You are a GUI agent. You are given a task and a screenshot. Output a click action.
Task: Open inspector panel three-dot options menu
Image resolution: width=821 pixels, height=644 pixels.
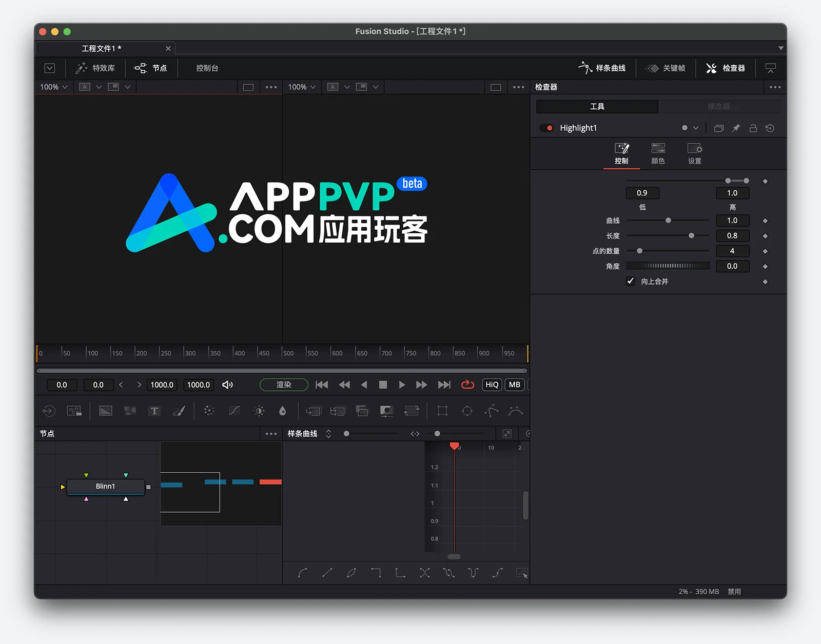click(x=775, y=87)
